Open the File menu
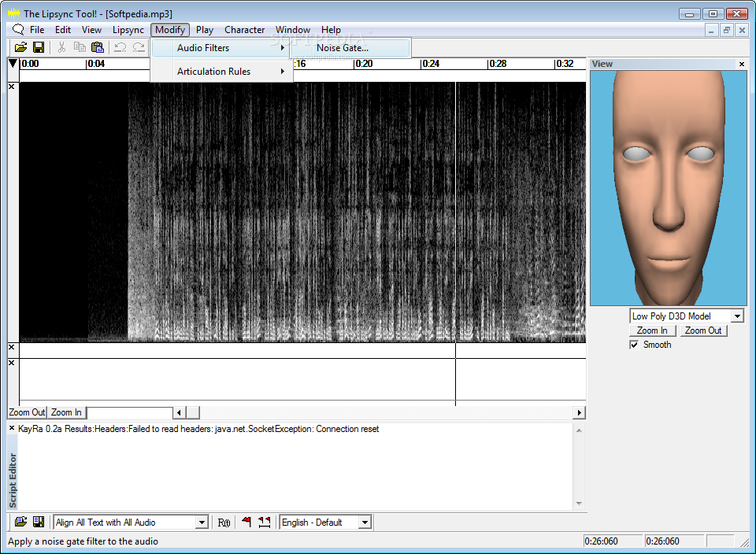Image resolution: width=756 pixels, height=554 pixels. 37,29
